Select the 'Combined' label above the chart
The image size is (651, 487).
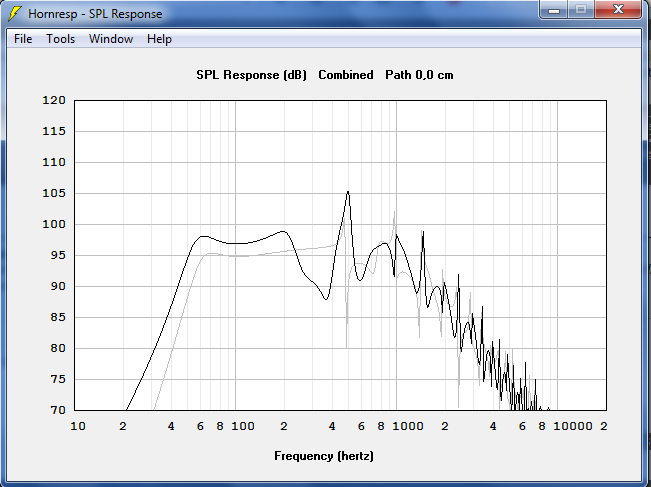[345, 75]
